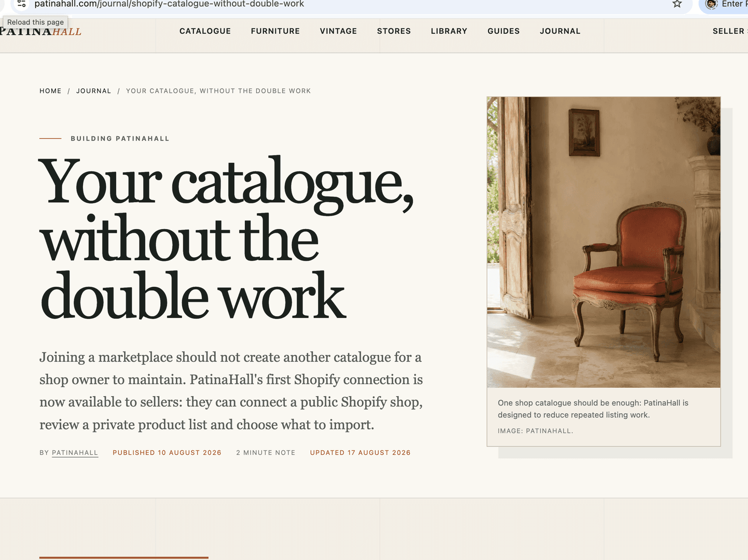748x560 pixels.
Task: Open the Catalogue nav item
Action: [x=205, y=31]
